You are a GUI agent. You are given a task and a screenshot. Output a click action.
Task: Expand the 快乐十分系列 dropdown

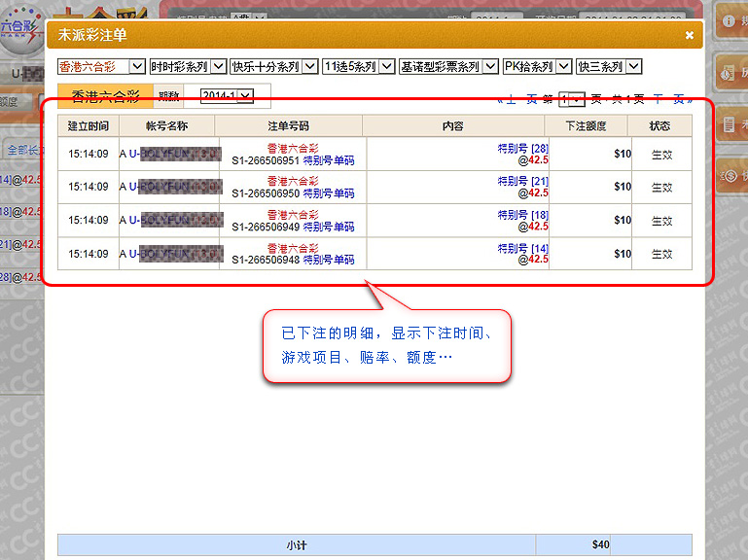pos(273,67)
